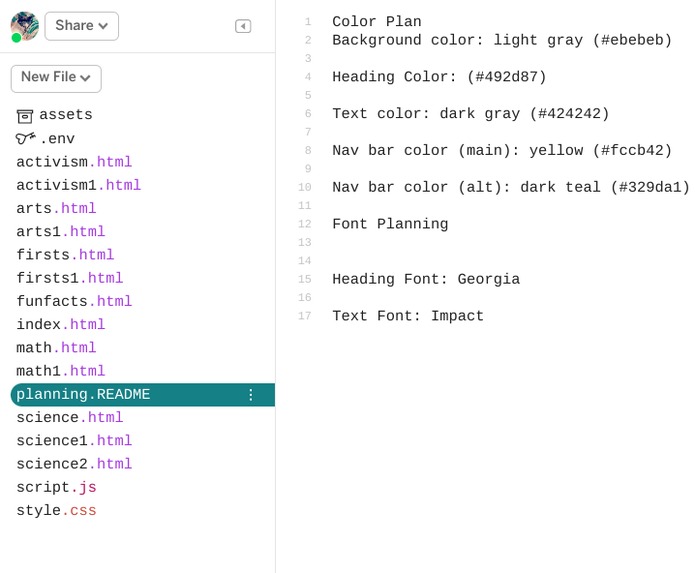The image size is (695, 573).
Task: Select math.html file
Action: coord(56,347)
